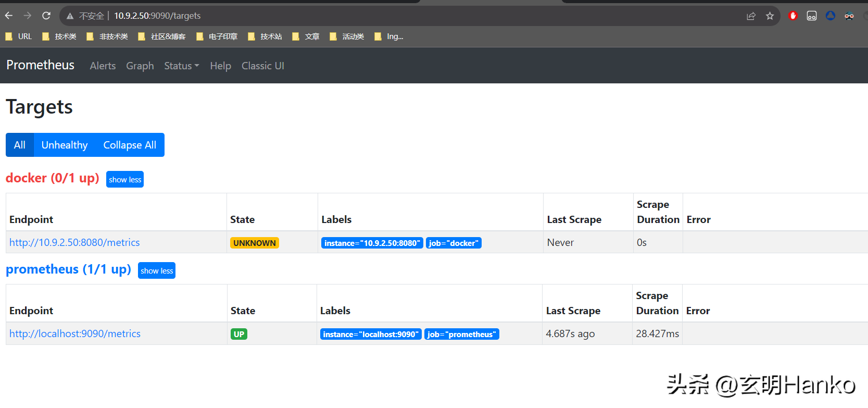Viewport: 868px width, 408px height.
Task: Click the job="docker" label badge
Action: coord(454,243)
